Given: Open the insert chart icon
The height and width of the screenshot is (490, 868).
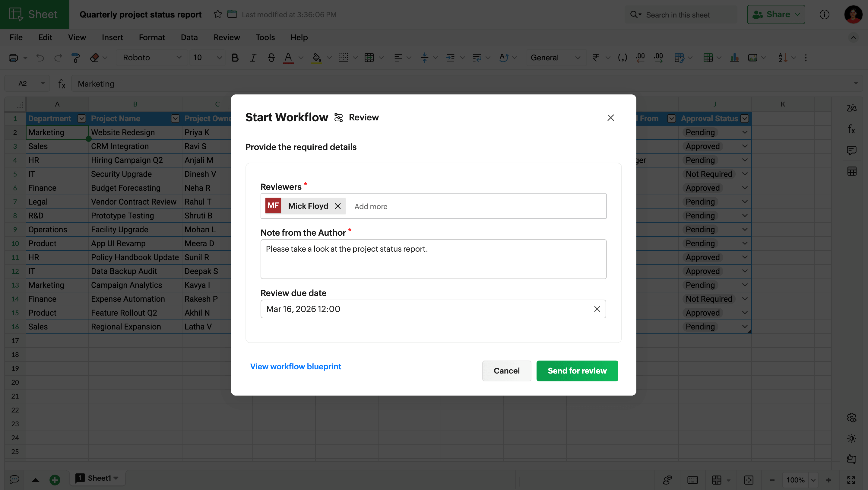Looking at the screenshot, I should (735, 58).
